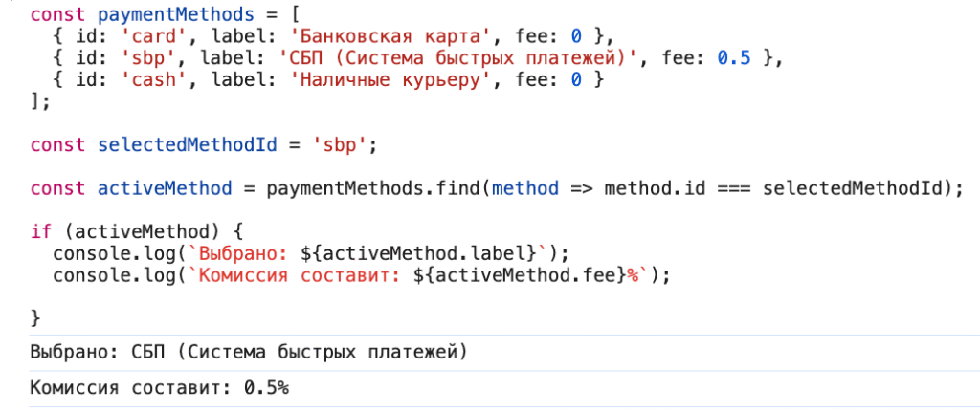Click the activeMethod constant declaration
Screen dimensions: 980x412
165,188
